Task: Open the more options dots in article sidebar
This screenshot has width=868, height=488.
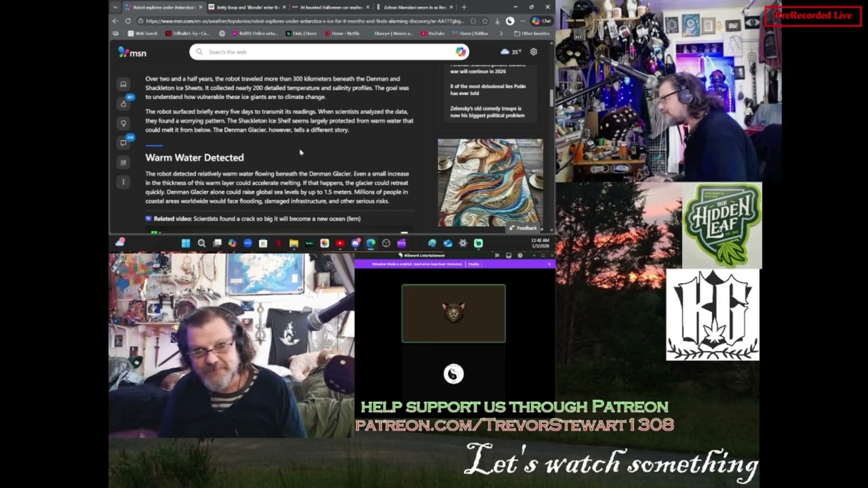Action: coord(123,182)
